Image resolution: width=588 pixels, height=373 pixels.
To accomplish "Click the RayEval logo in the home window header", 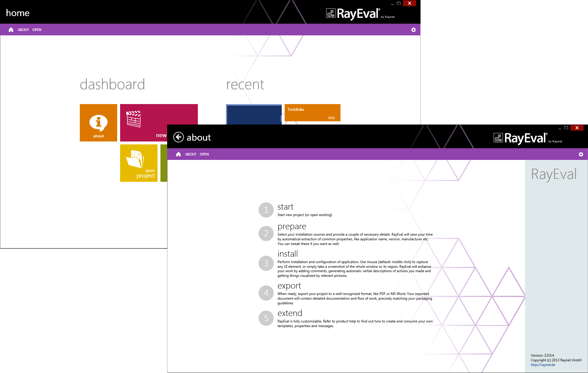I will (x=360, y=13).
